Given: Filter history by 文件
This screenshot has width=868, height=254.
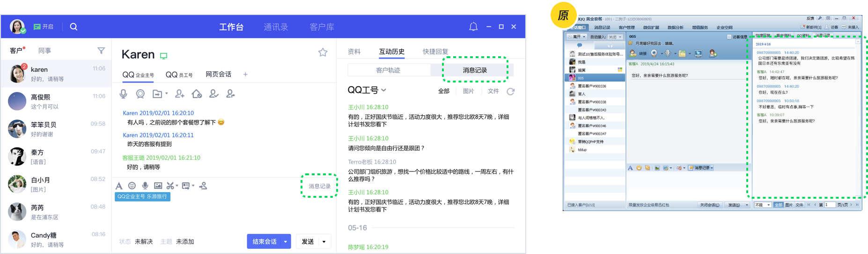Looking at the screenshot, I should [x=493, y=91].
